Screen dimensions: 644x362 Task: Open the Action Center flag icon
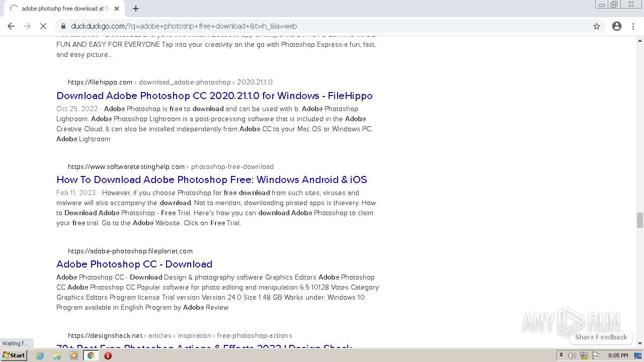[x=596, y=355]
